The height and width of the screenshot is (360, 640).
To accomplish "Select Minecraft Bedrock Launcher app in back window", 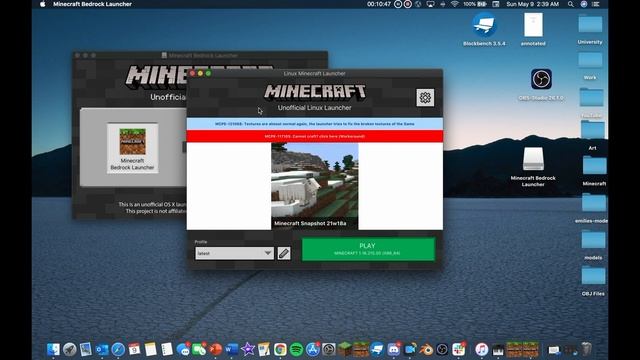I will point(132,148).
